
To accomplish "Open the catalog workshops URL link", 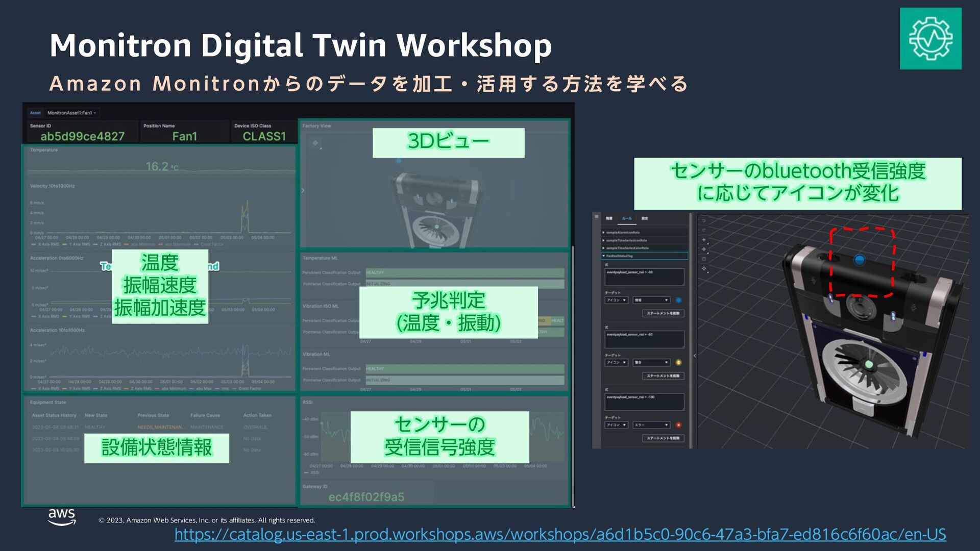I will (x=560, y=534).
